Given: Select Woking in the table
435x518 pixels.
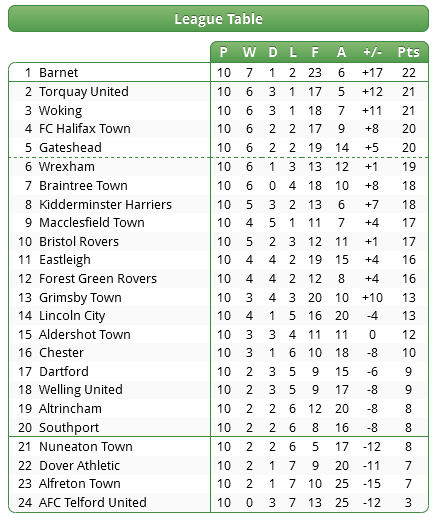Looking at the screenshot, I should [60, 111].
